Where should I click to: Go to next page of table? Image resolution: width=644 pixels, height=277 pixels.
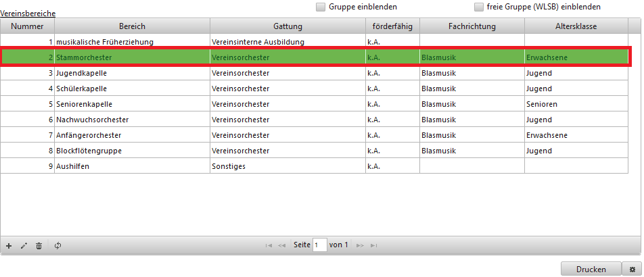point(360,245)
